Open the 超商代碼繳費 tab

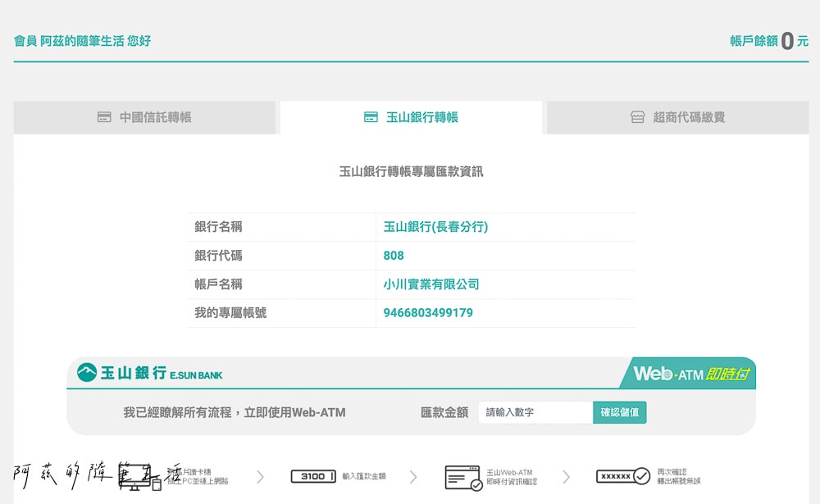click(678, 117)
